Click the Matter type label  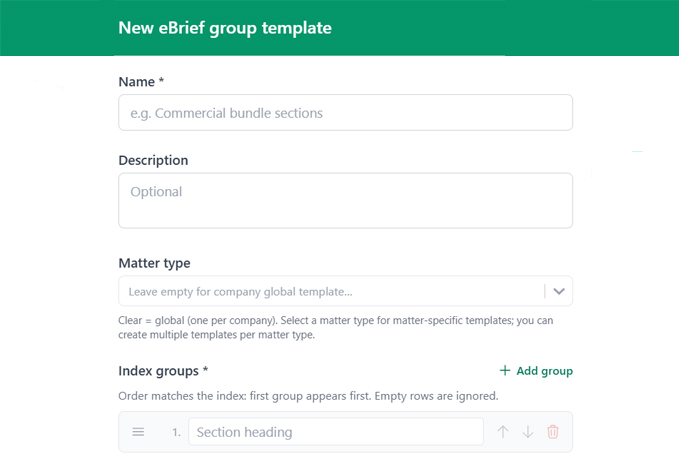154,263
